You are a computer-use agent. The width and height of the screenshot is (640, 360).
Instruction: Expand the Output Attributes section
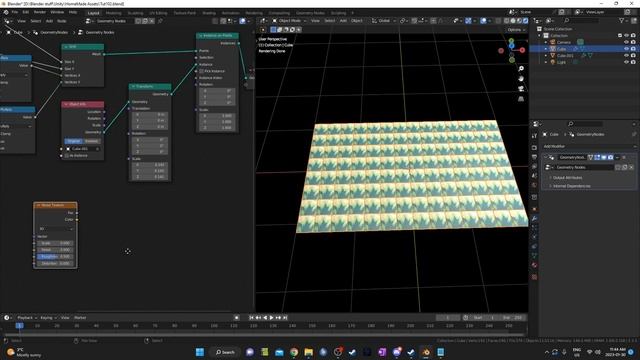point(567,178)
